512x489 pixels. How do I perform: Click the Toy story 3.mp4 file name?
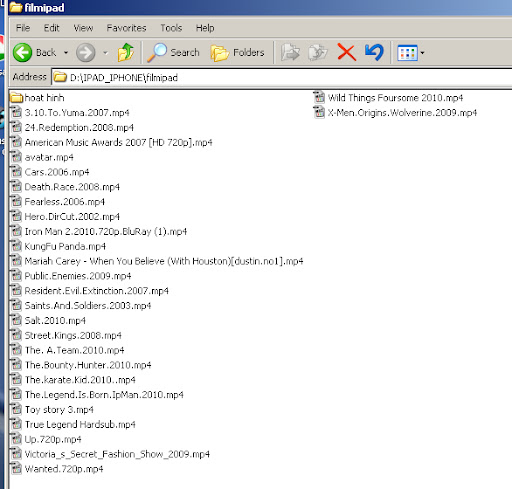pos(59,410)
